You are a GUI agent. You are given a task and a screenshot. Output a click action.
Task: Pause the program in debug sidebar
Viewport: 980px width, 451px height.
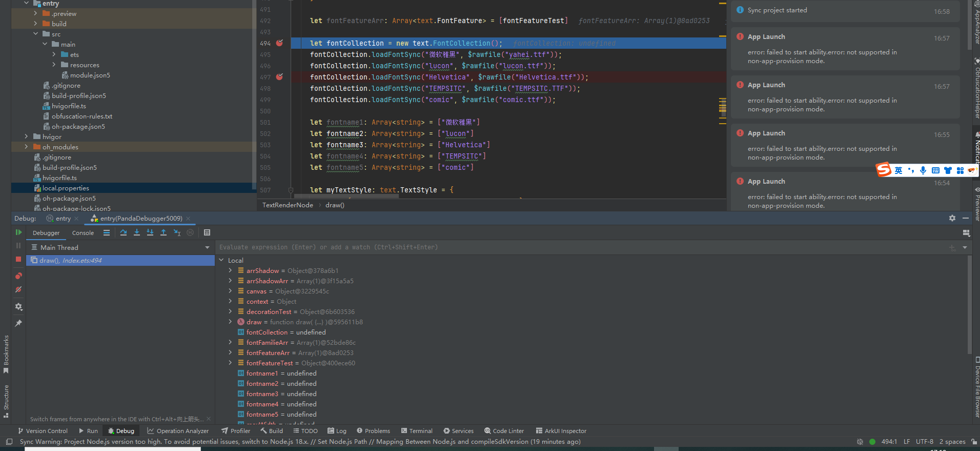[x=18, y=246]
